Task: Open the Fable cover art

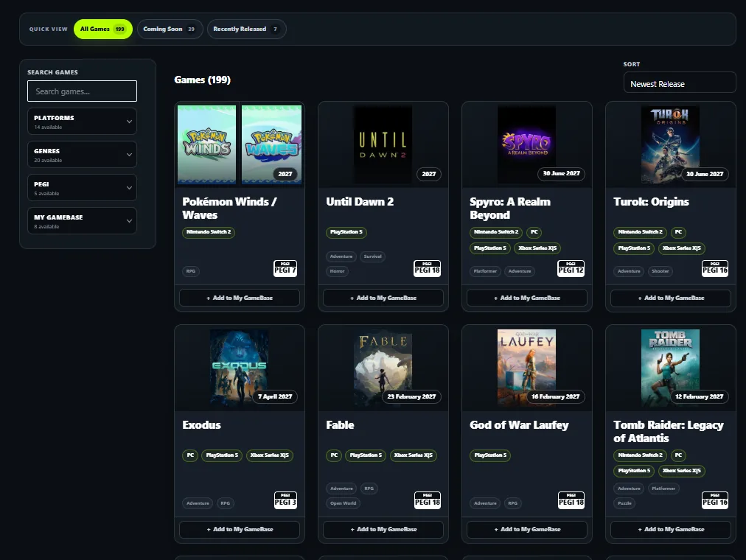Action: coord(383,368)
